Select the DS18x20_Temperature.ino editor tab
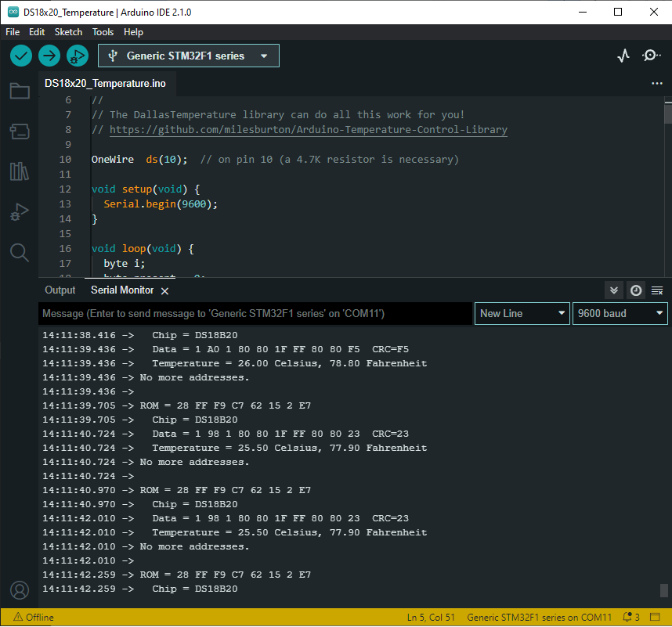 (x=106, y=84)
